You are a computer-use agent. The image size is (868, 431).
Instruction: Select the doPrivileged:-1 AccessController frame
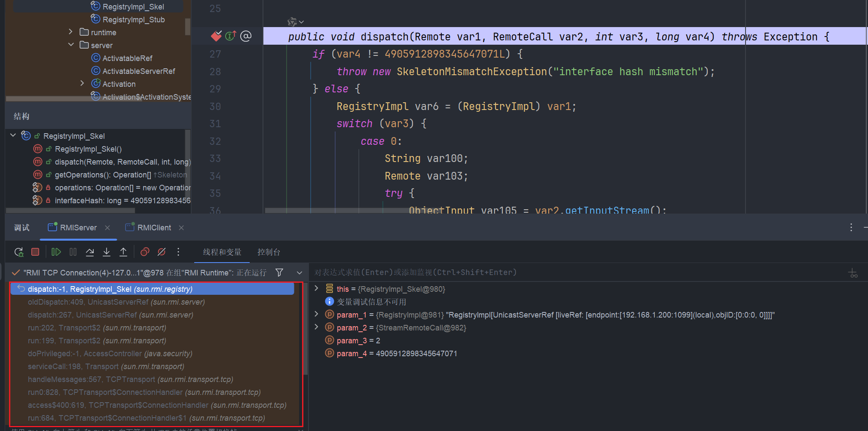point(110,354)
